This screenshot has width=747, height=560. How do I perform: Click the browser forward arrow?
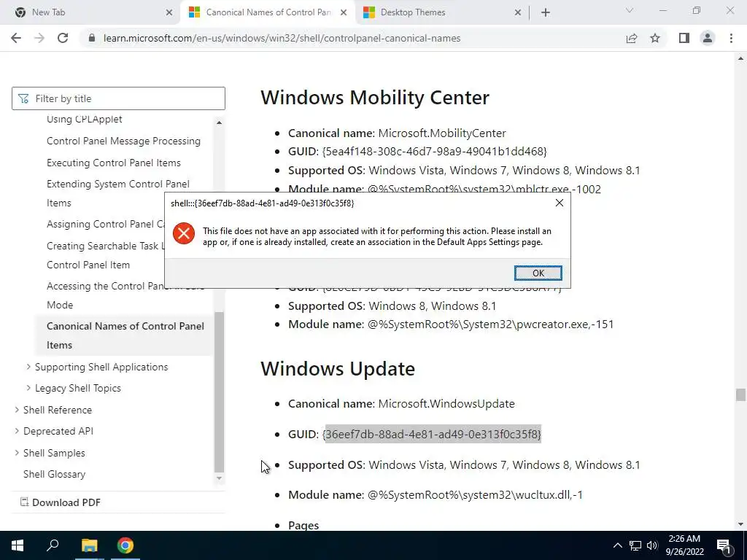click(39, 38)
